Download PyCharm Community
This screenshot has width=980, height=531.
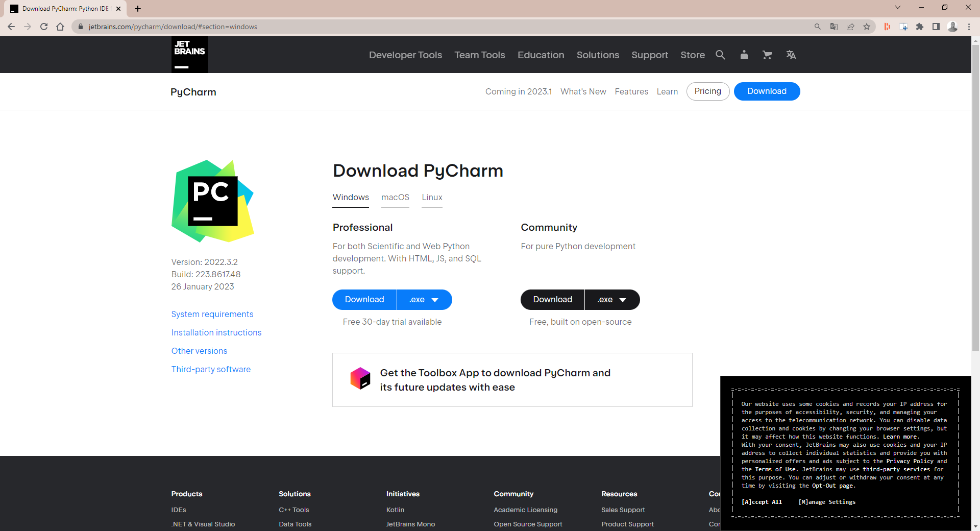(x=553, y=300)
